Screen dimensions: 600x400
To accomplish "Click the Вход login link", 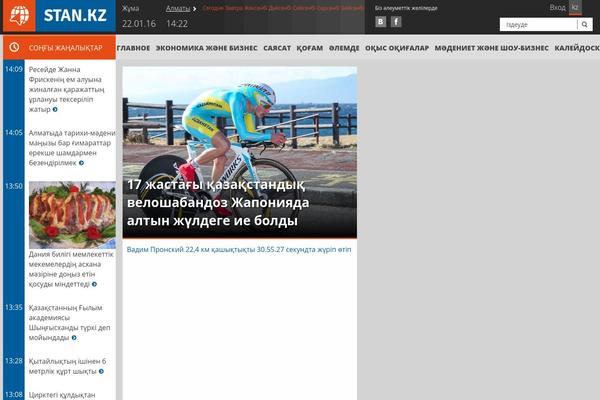I will point(557,8).
